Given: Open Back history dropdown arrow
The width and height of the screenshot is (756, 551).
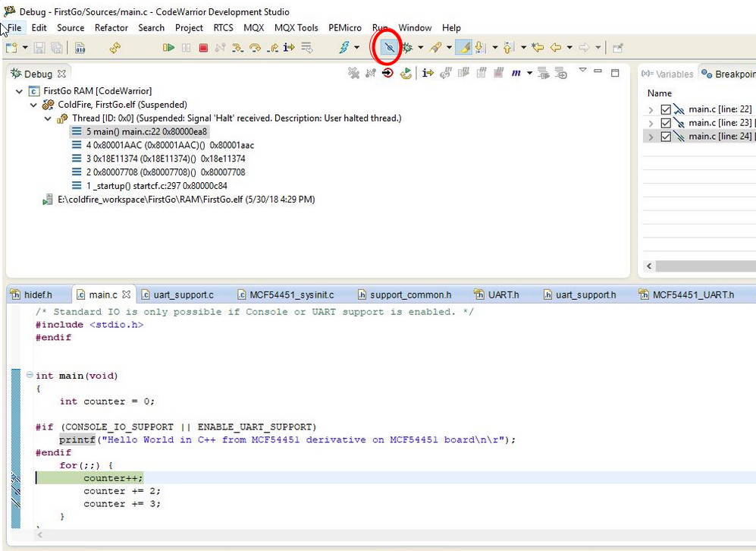Looking at the screenshot, I should [x=569, y=47].
